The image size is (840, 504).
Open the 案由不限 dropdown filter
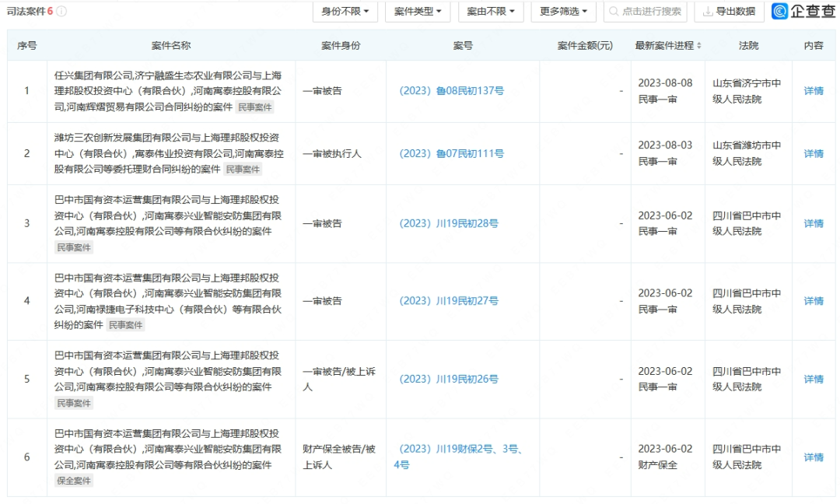coord(491,11)
